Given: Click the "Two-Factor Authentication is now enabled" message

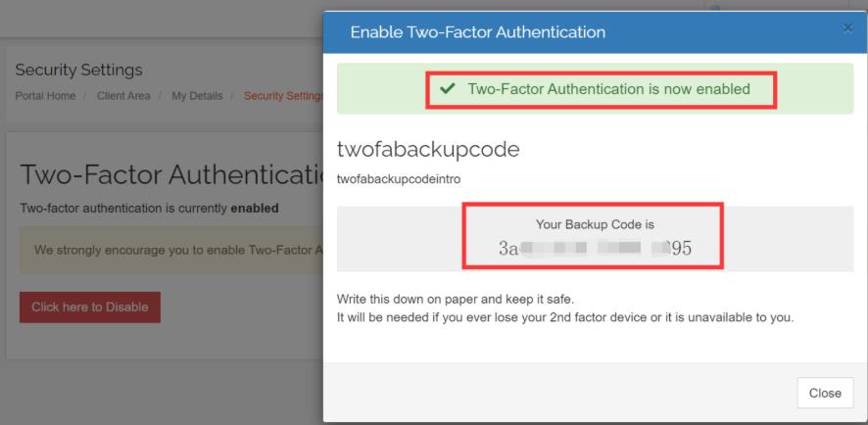Looking at the screenshot, I should pyautogui.click(x=608, y=89).
